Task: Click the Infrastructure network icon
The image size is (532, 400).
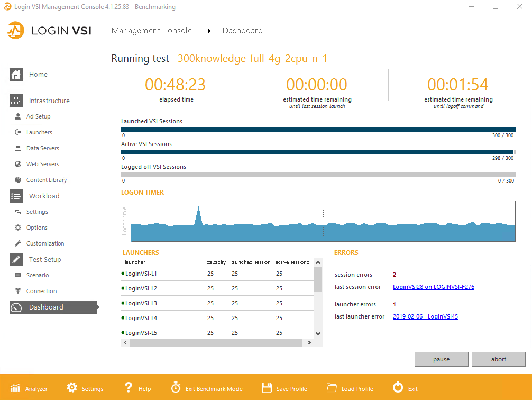Action: (16, 101)
